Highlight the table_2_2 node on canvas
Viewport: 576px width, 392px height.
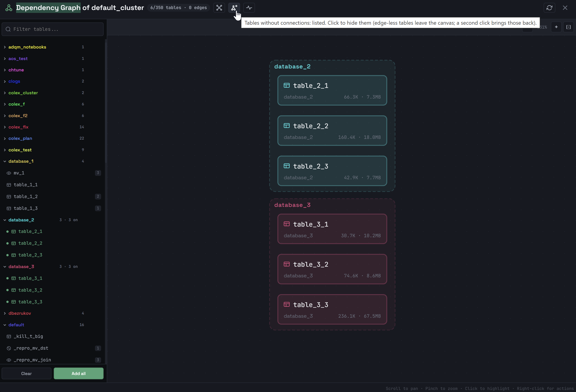click(332, 131)
